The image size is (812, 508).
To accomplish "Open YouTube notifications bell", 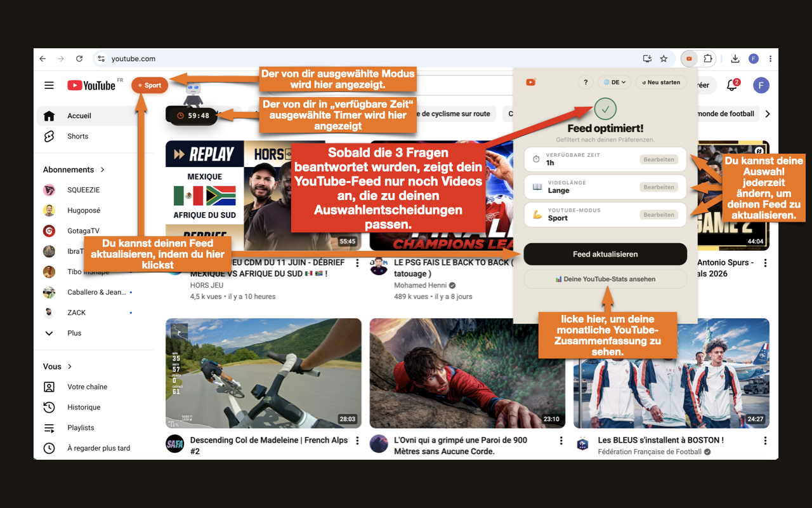I will pyautogui.click(x=733, y=85).
